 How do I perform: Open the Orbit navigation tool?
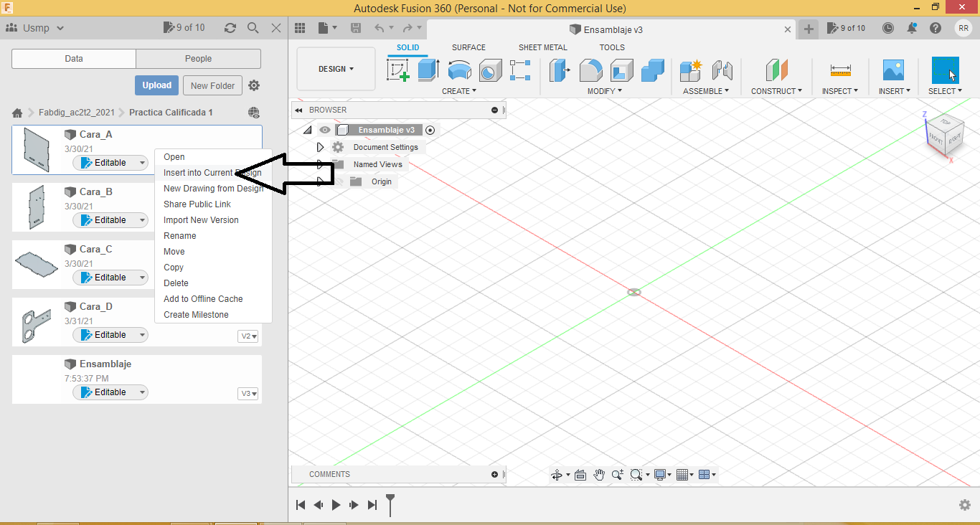(556, 475)
